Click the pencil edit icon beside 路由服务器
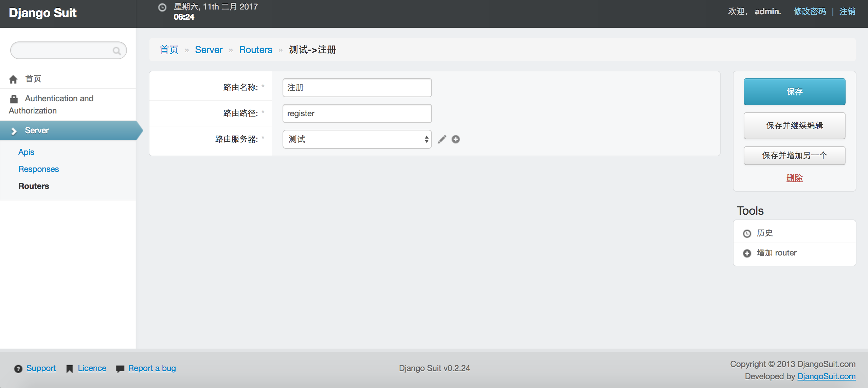 pos(442,139)
